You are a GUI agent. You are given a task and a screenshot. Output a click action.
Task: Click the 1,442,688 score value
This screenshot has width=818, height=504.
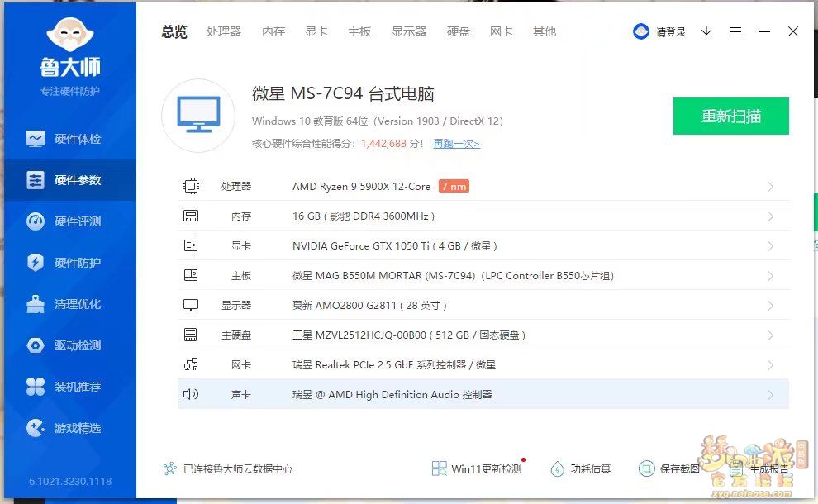(383, 144)
